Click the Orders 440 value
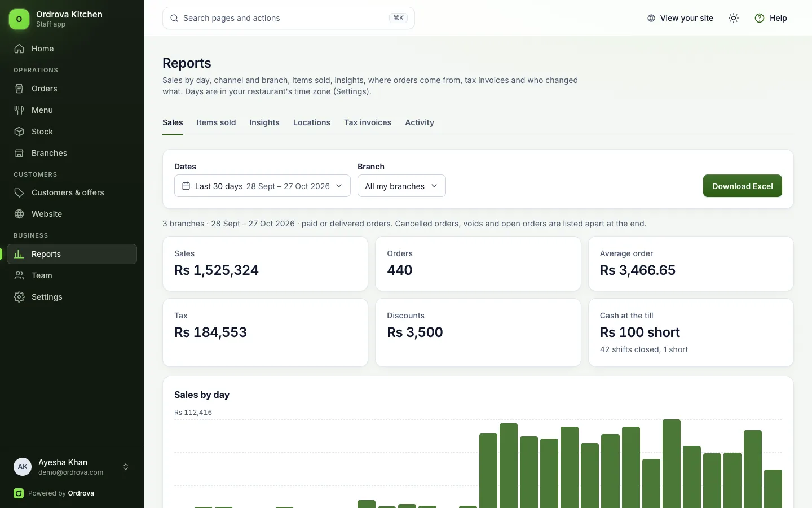812x508 pixels. [400, 270]
